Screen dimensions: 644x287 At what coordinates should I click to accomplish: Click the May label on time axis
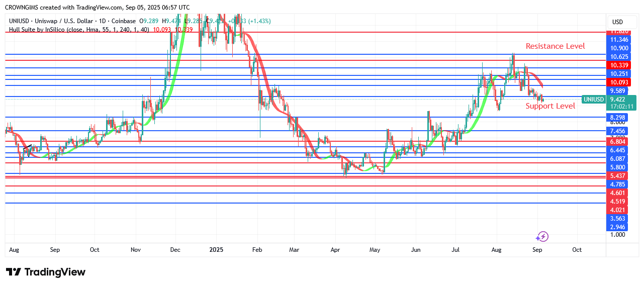tap(375, 250)
